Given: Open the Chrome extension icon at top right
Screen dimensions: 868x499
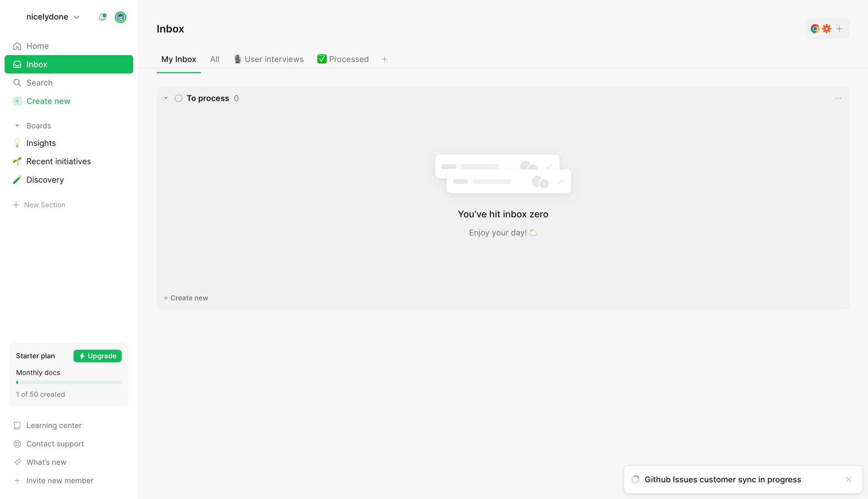Looking at the screenshot, I should pyautogui.click(x=815, y=29).
